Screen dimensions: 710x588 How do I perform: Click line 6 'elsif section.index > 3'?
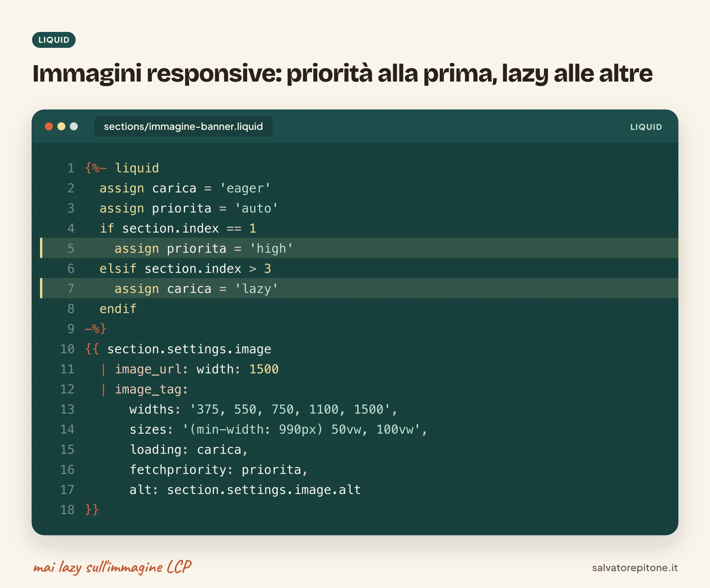point(185,268)
